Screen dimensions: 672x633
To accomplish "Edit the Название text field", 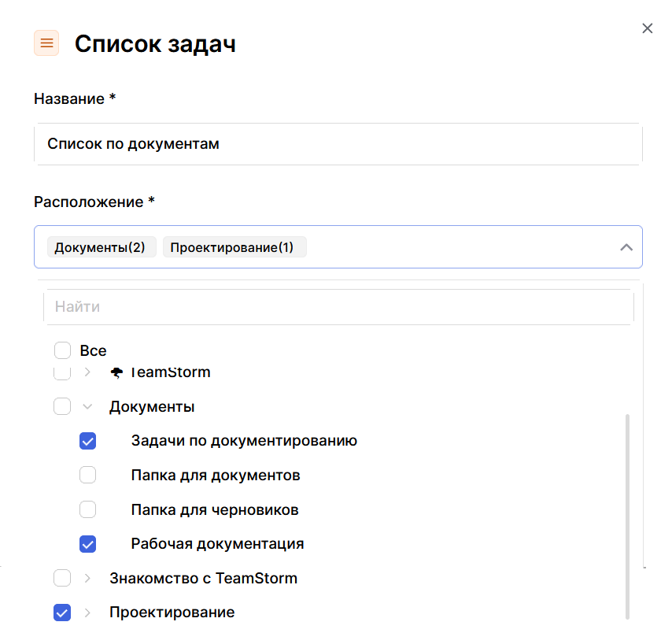I will pyautogui.click(x=338, y=144).
